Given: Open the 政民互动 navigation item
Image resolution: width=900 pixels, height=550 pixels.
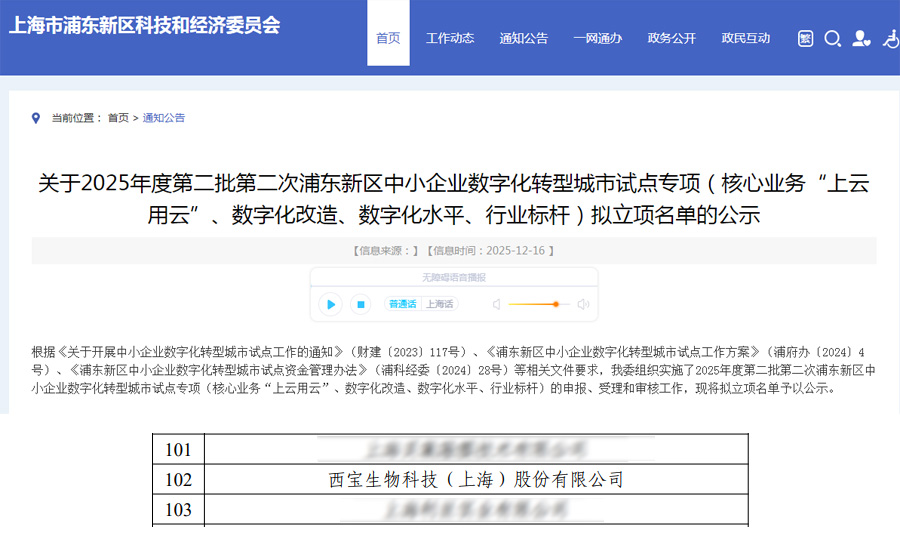Looking at the screenshot, I should pyautogui.click(x=746, y=38).
